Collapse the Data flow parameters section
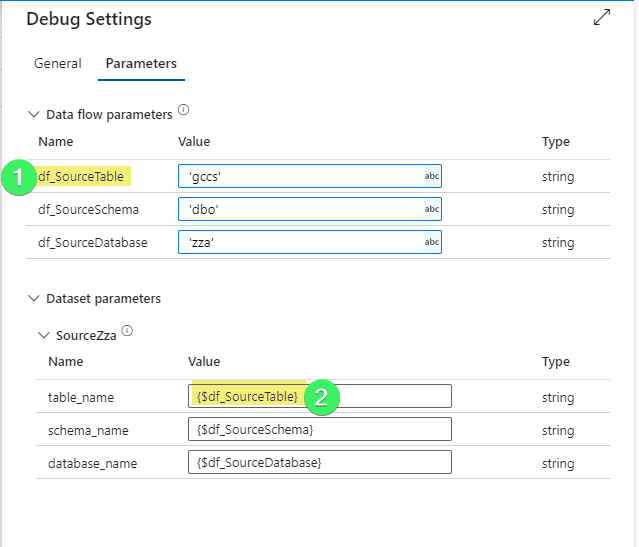Viewport: 639px width, 547px height. pyautogui.click(x=33, y=115)
